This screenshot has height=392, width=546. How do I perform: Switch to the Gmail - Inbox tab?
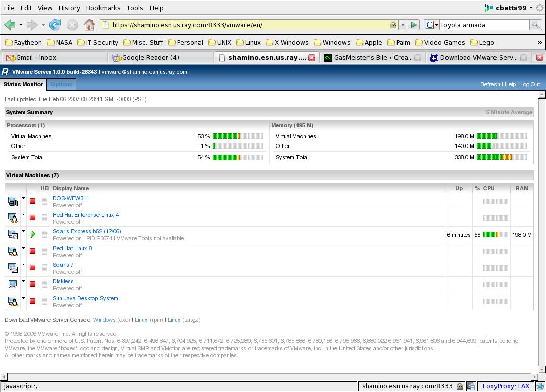click(x=55, y=58)
